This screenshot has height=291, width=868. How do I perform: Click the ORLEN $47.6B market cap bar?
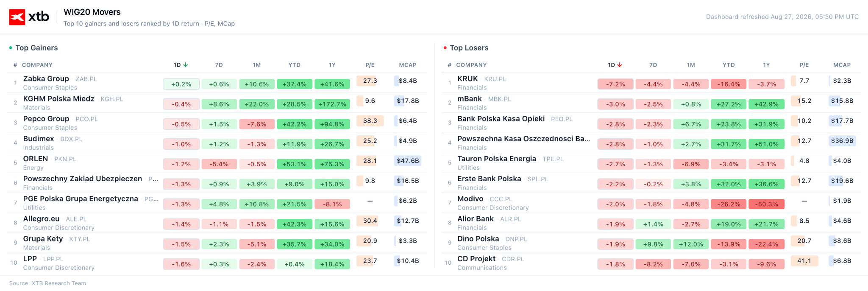[x=408, y=161]
